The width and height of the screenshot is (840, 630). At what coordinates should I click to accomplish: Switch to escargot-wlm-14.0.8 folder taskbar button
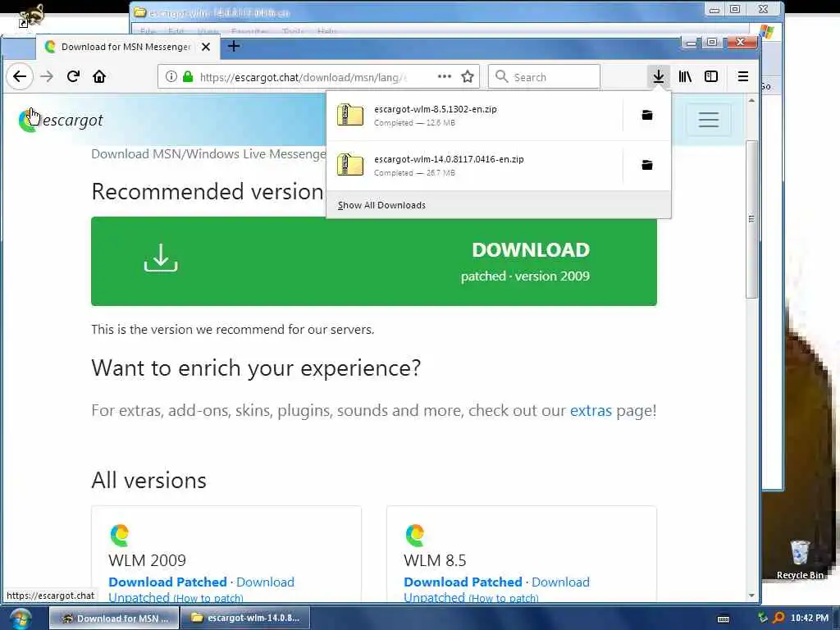244,619
